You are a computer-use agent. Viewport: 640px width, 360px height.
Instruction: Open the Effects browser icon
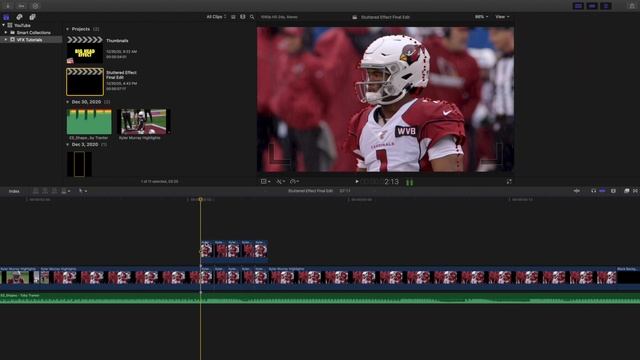coord(627,191)
